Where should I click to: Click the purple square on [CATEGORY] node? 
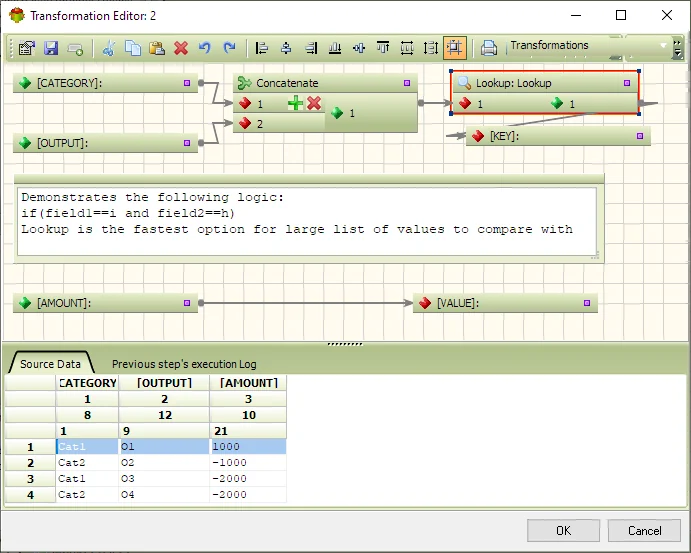point(187,83)
